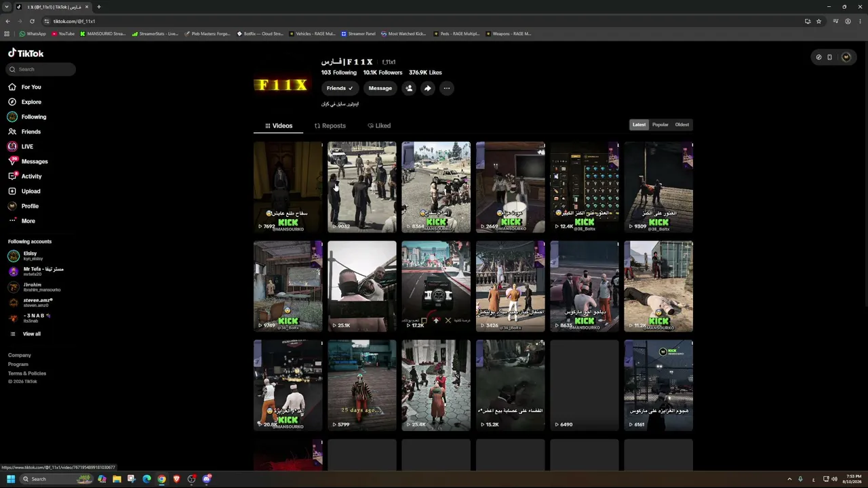Viewport: 868px width, 488px height.
Task: Switch to the Liked tab
Action: [379, 125]
